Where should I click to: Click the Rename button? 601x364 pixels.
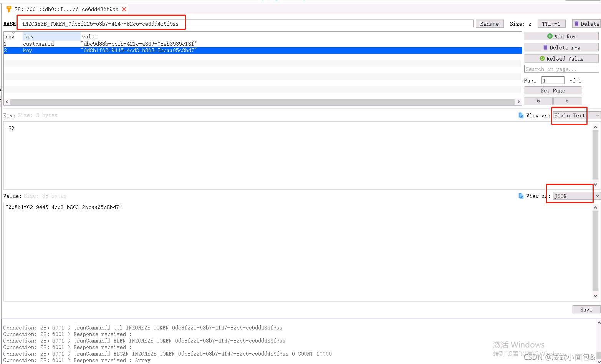489,23
